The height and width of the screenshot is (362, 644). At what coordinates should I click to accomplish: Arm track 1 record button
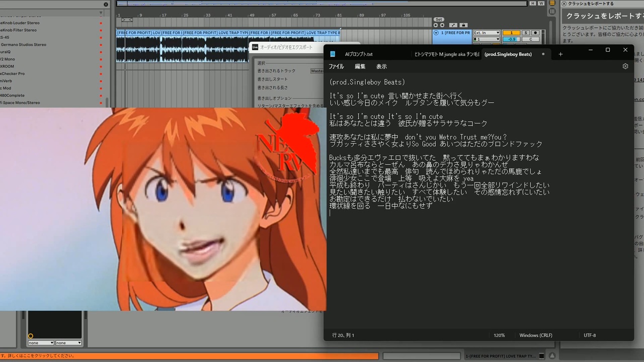[535, 33]
